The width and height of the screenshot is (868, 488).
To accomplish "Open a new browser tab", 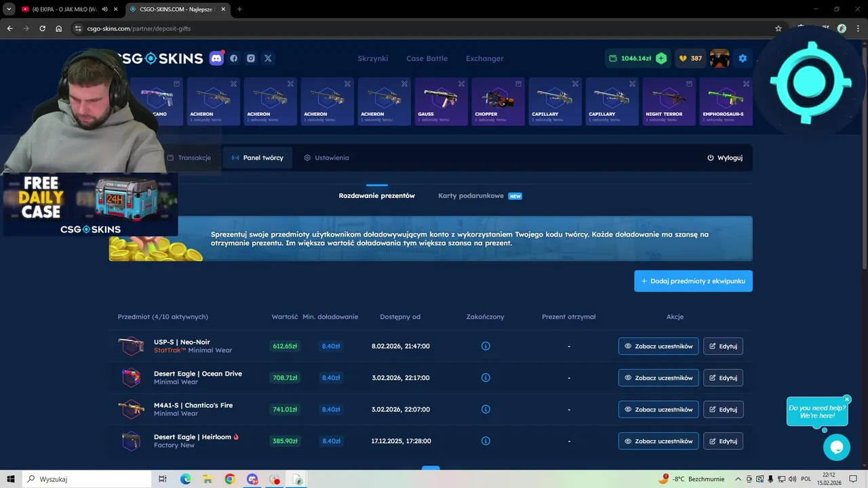I will [x=239, y=9].
